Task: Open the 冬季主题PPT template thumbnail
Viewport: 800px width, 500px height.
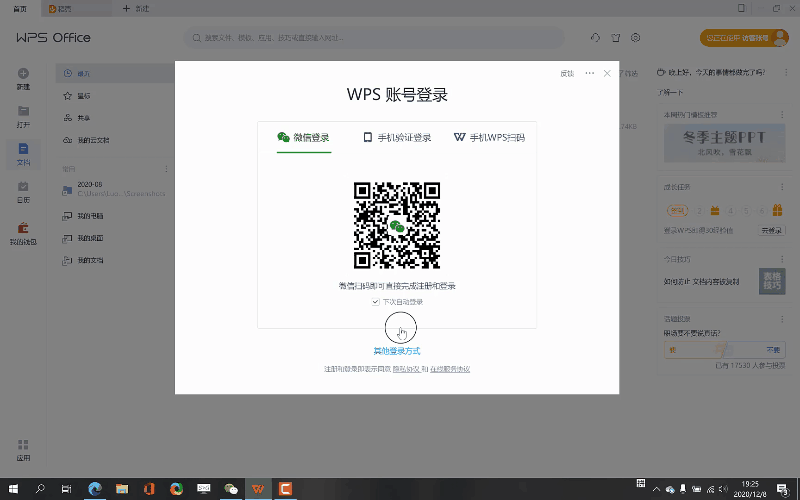Action: (724, 143)
